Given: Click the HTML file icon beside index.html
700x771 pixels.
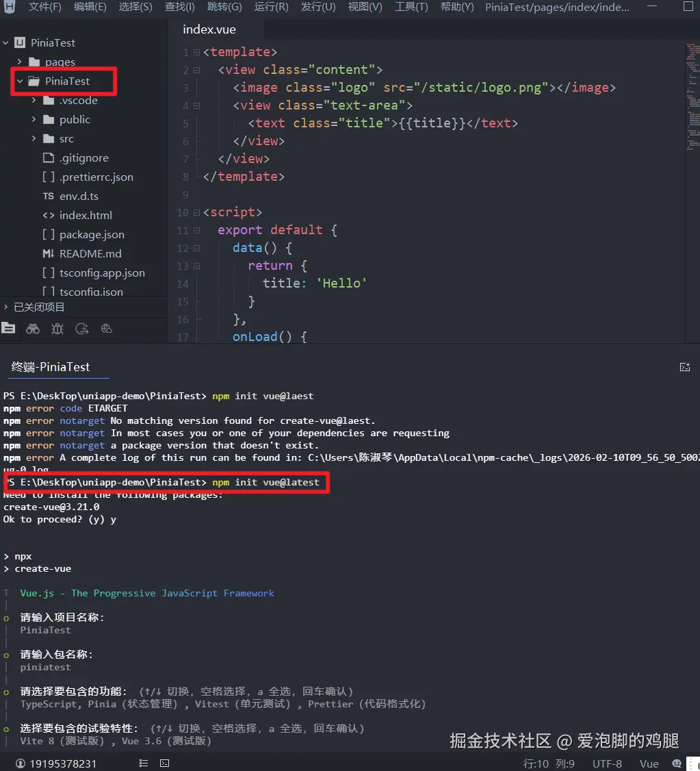Looking at the screenshot, I should [x=48, y=216].
